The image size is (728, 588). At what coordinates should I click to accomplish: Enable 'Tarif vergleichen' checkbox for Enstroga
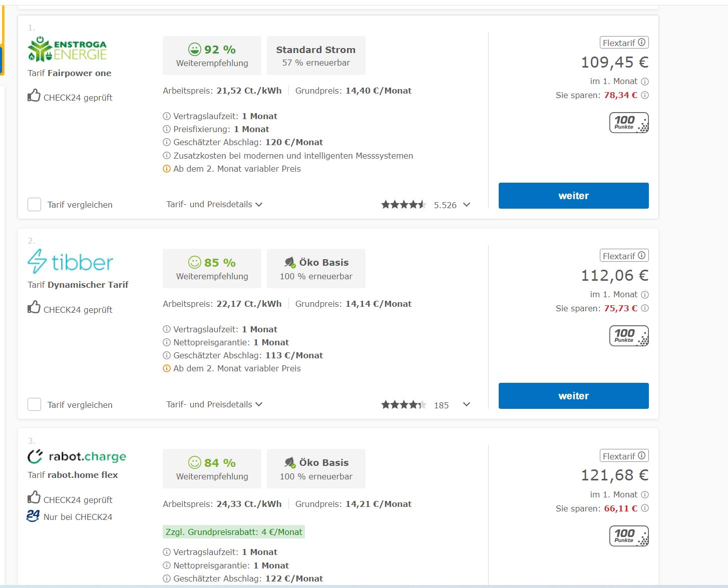coord(34,204)
